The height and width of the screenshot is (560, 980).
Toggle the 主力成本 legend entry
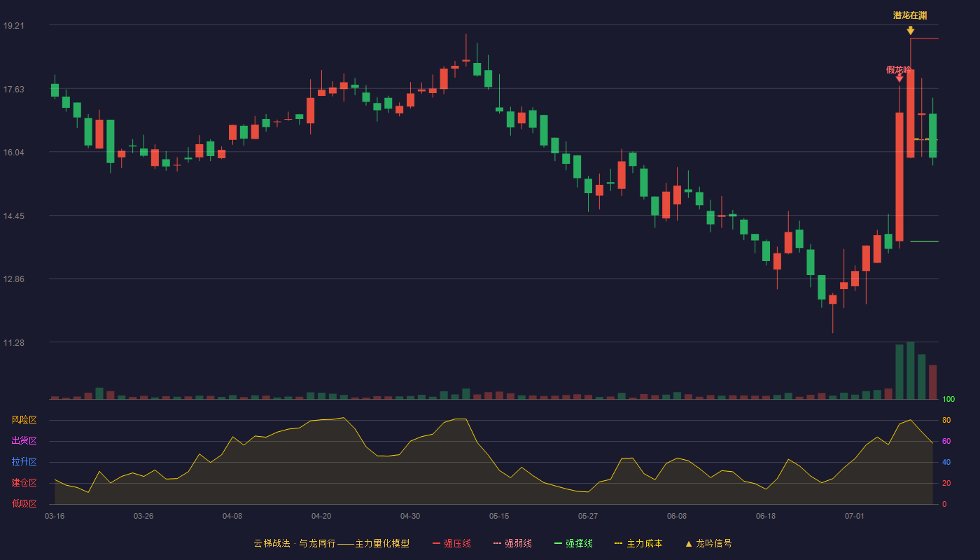click(x=638, y=543)
